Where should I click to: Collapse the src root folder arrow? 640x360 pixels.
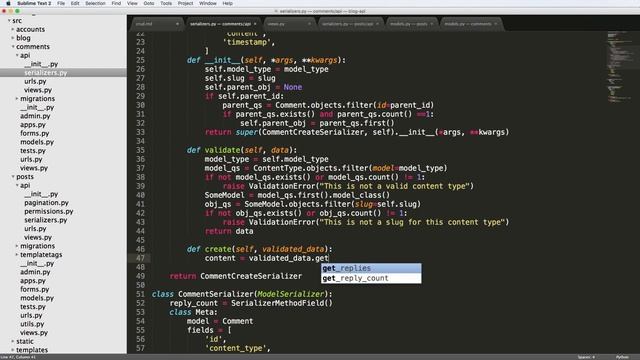pos(9,20)
